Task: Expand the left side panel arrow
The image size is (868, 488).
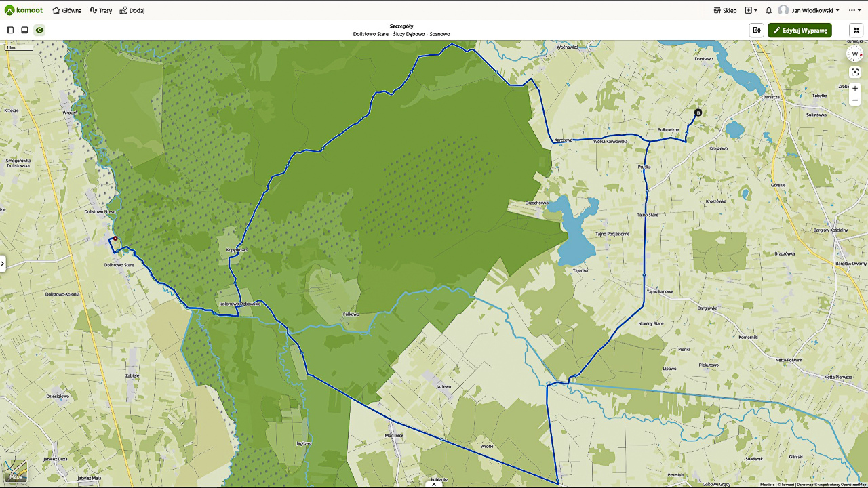Action: coord(3,264)
